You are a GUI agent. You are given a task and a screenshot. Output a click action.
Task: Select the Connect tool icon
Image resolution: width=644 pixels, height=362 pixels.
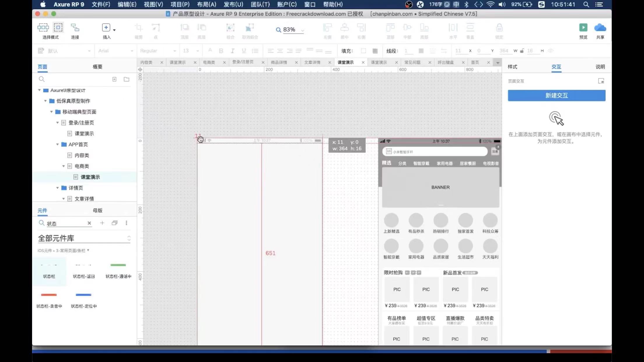point(75,28)
